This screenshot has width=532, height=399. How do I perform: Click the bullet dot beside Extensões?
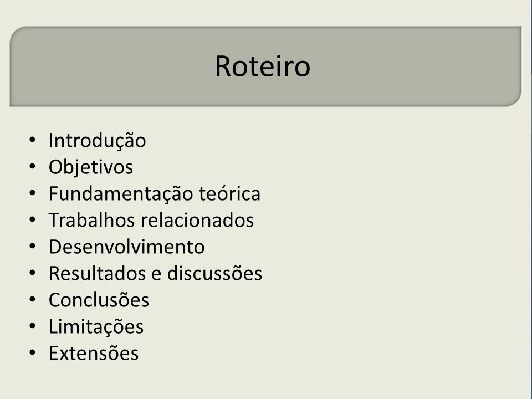point(32,352)
